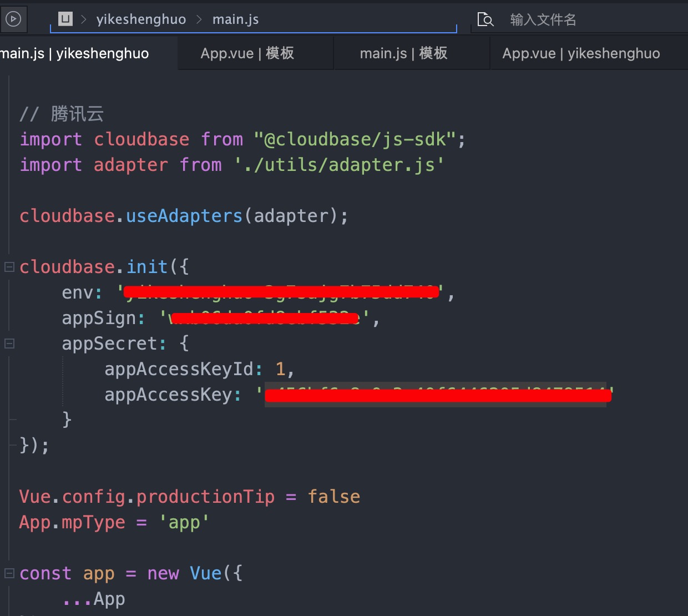Click the project U icon in breadcrumb

coord(65,19)
